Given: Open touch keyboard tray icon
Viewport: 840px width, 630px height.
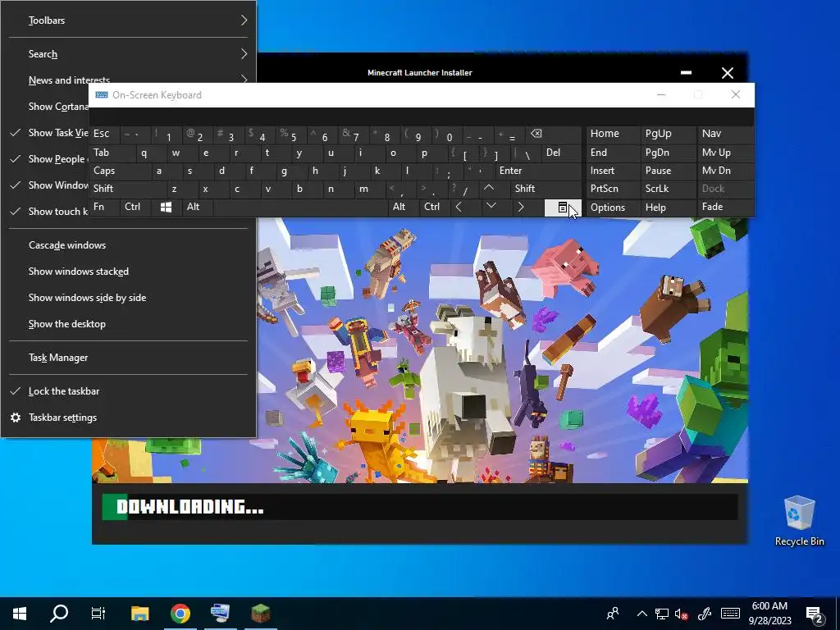Looking at the screenshot, I should 730,614.
